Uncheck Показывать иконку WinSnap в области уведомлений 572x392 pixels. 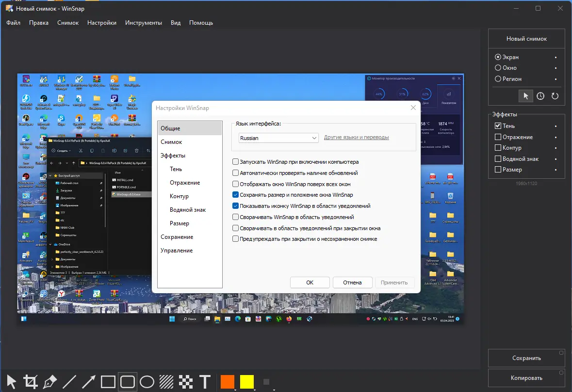click(x=236, y=206)
